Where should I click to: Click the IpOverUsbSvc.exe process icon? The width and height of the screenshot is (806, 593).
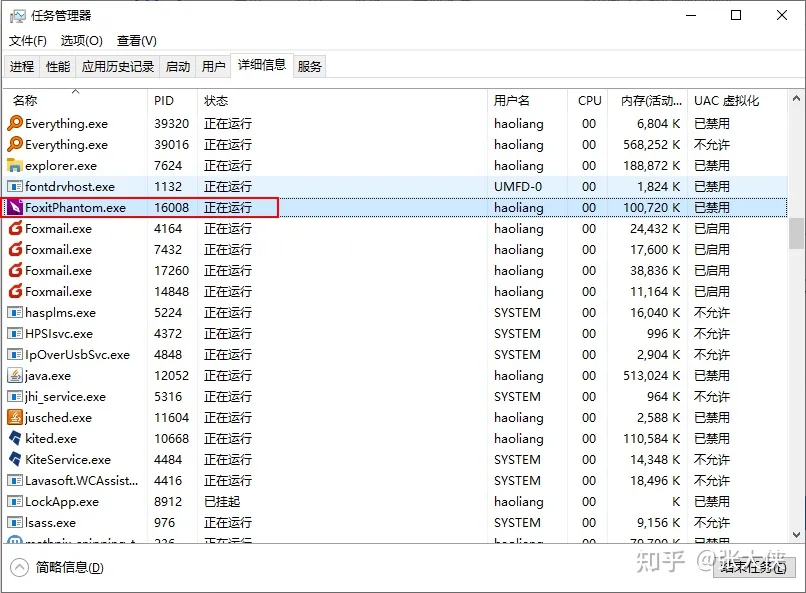(15, 355)
